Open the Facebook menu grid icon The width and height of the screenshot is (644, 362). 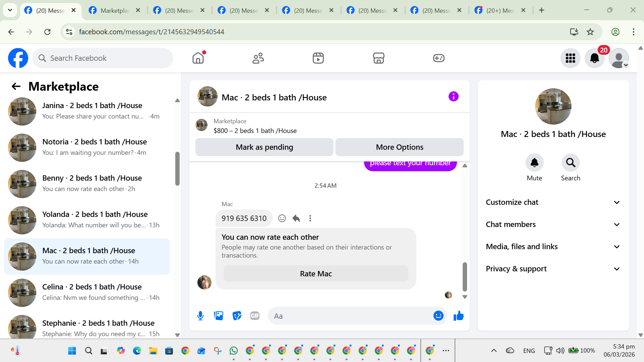(570, 58)
